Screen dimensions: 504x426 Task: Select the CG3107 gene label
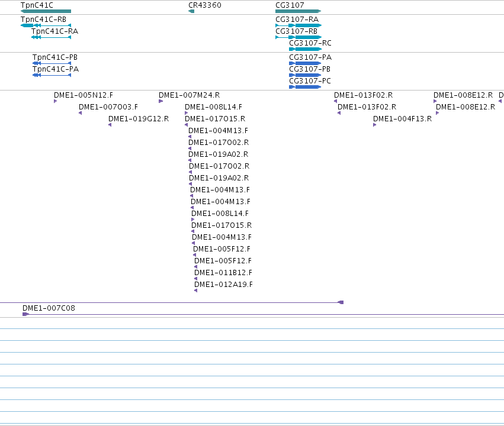[290, 5]
